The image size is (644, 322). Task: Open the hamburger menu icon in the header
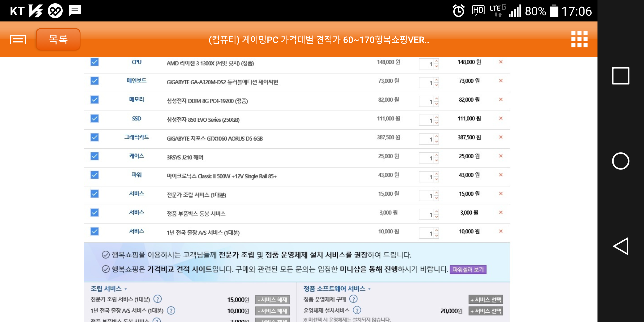[x=18, y=40]
